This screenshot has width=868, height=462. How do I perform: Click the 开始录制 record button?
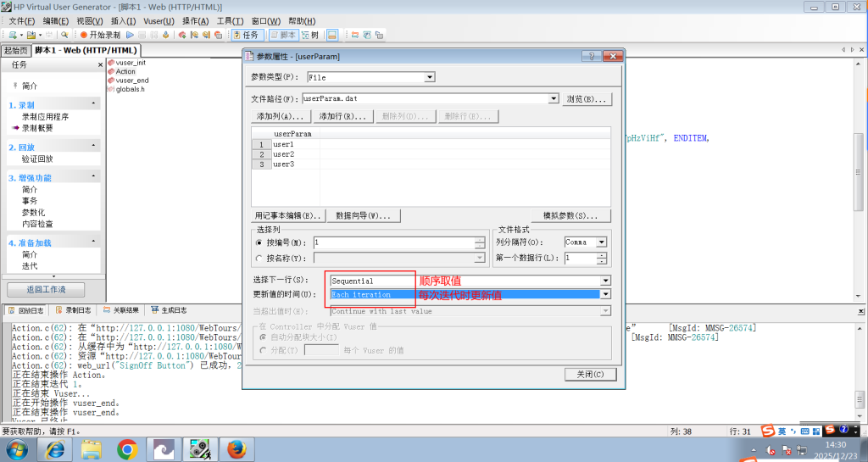tap(100, 35)
